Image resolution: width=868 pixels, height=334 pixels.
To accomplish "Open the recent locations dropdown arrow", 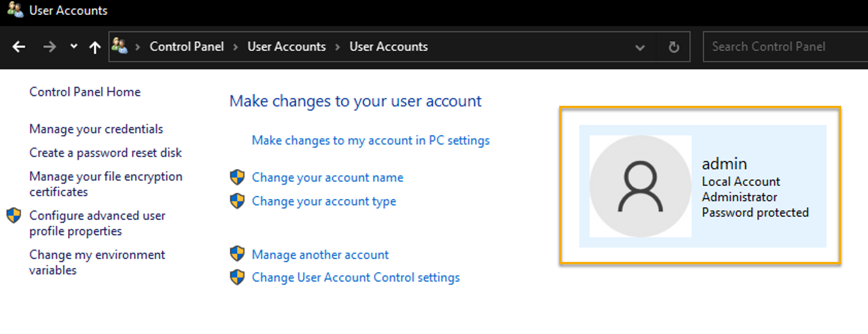I will coord(74,46).
